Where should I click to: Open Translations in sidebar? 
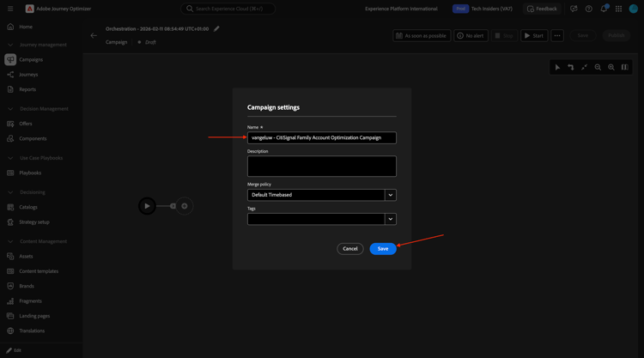[32, 331]
